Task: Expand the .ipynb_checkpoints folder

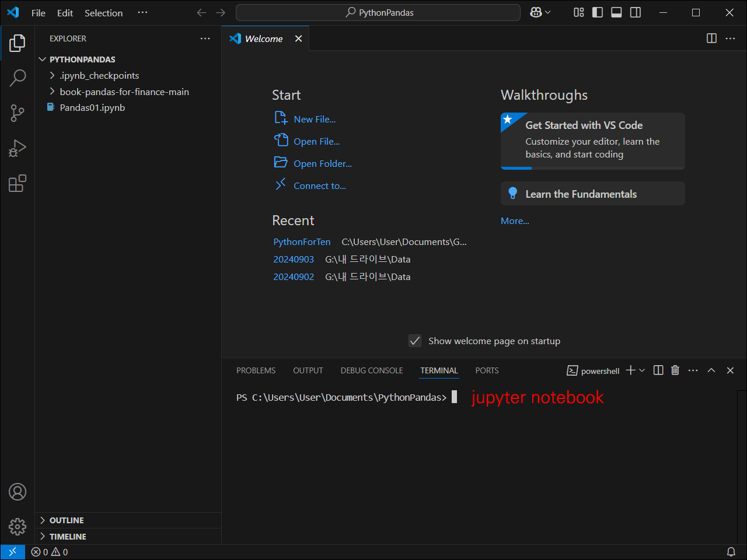Action: (128, 75)
